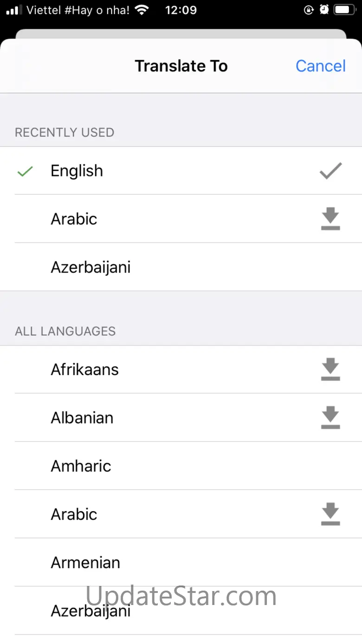Tap the battery indicator in status bar
The image size is (362, 644).
tap(345, 10)
